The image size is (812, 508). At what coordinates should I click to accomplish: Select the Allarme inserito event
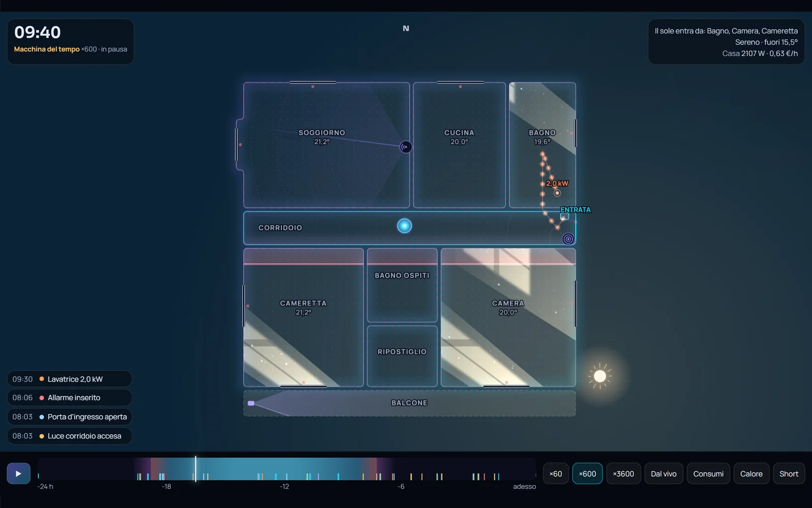tap(70, 398)
